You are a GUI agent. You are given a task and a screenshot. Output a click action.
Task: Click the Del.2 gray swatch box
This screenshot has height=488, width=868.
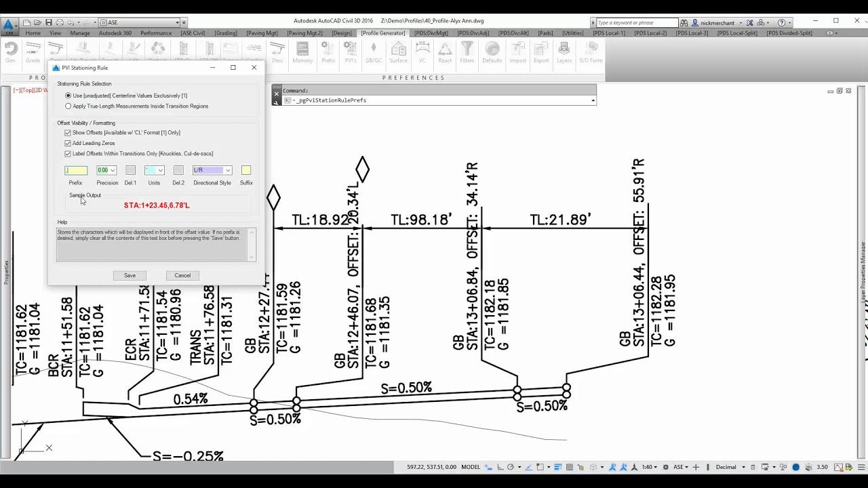point(178,170)
